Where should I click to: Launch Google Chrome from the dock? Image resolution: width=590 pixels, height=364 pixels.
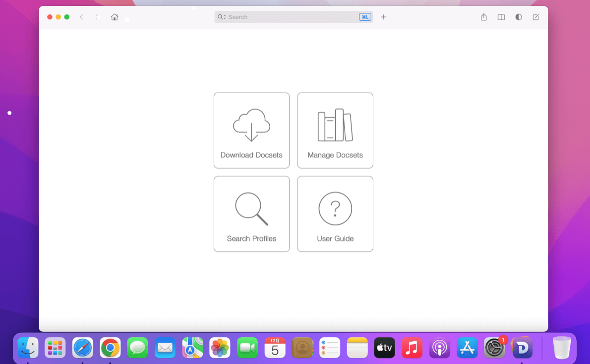click(110, 348)
